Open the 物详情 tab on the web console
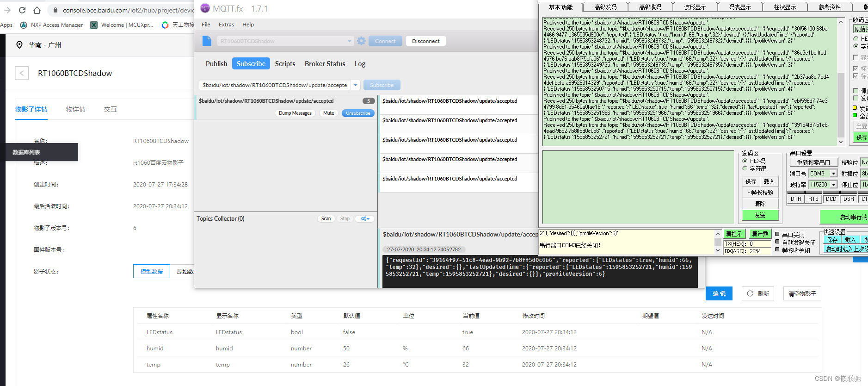 [x=76, y=109]
